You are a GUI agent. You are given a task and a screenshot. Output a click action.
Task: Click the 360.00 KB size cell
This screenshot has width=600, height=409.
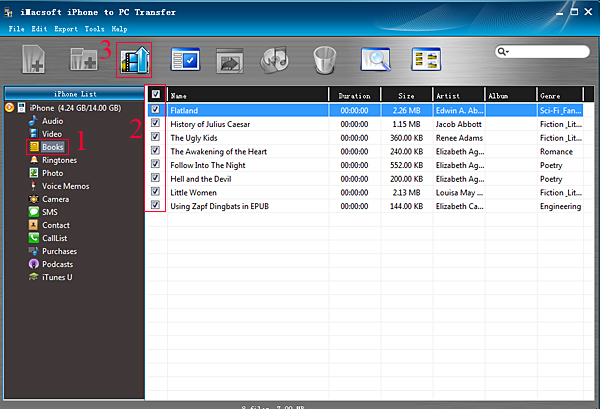pos(406,138)
